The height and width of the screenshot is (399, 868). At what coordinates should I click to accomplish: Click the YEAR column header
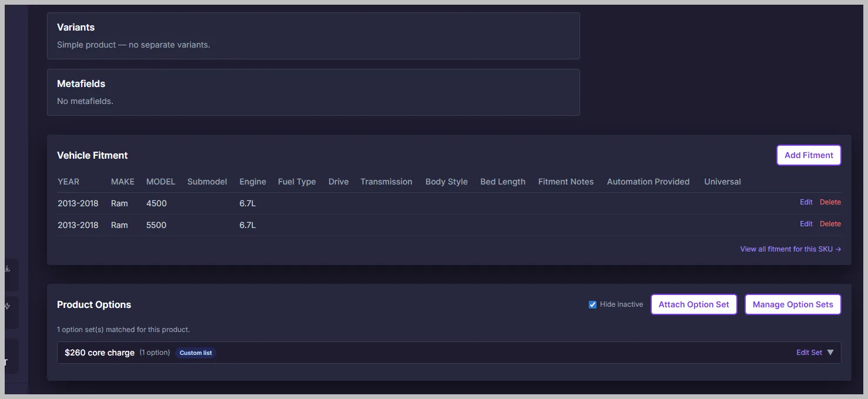click(x=68, y=182)
